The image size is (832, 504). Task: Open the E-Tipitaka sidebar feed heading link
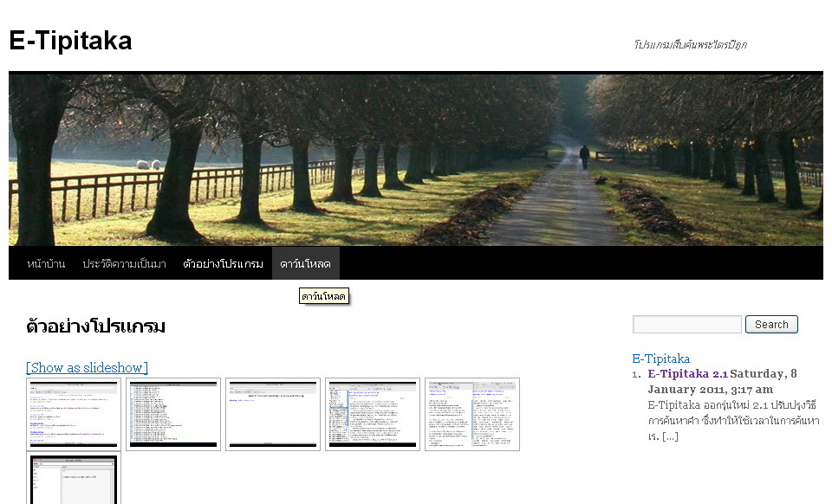coord(660,359)
